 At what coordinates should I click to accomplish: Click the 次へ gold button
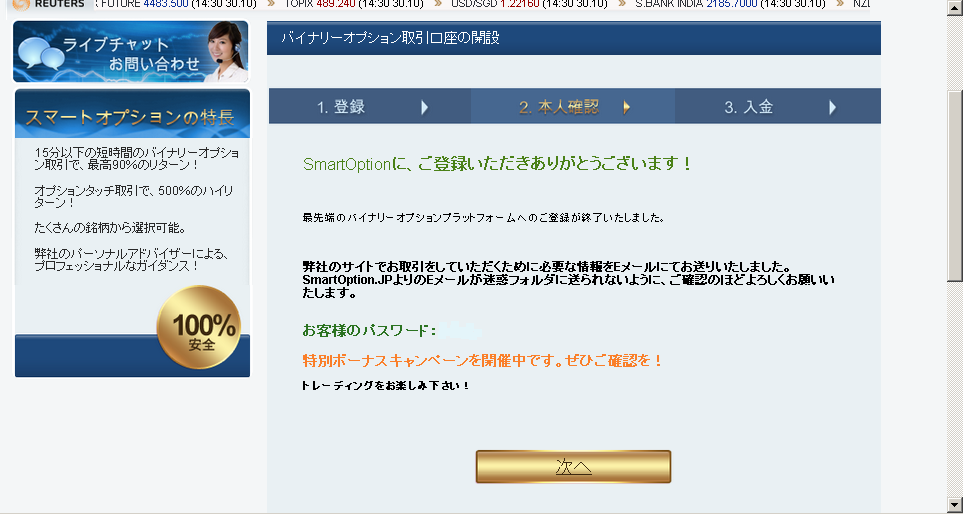point(573,467)
